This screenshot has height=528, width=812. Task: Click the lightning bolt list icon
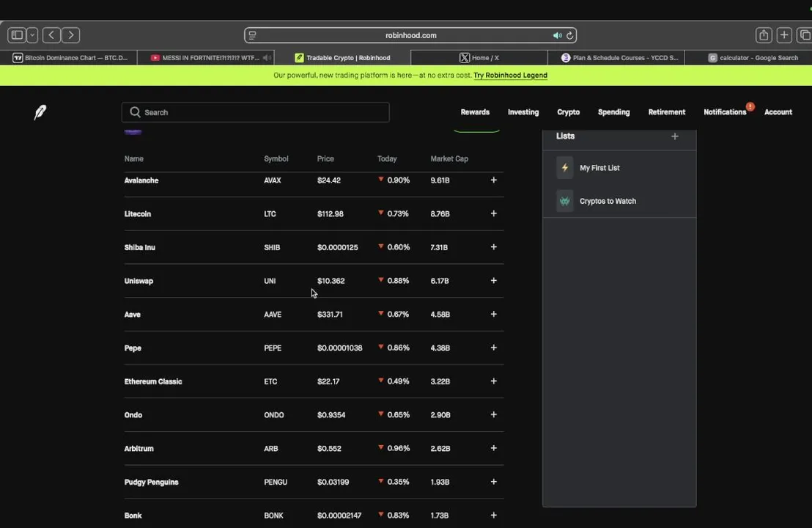pos(565,168)
